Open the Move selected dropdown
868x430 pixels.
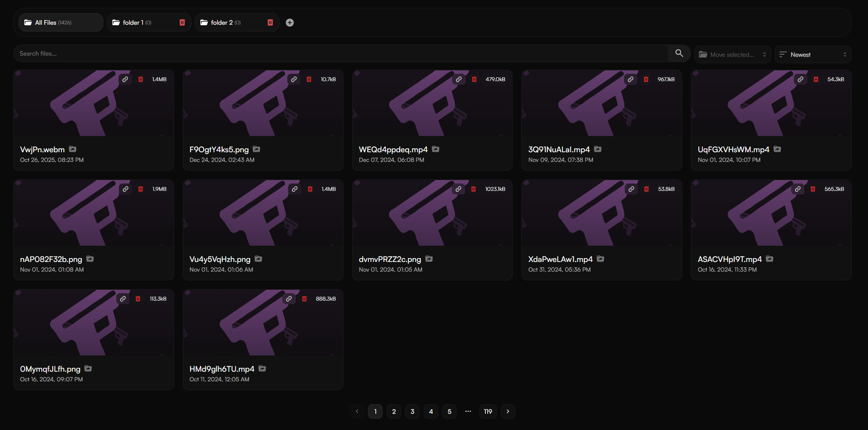(732, 54)
